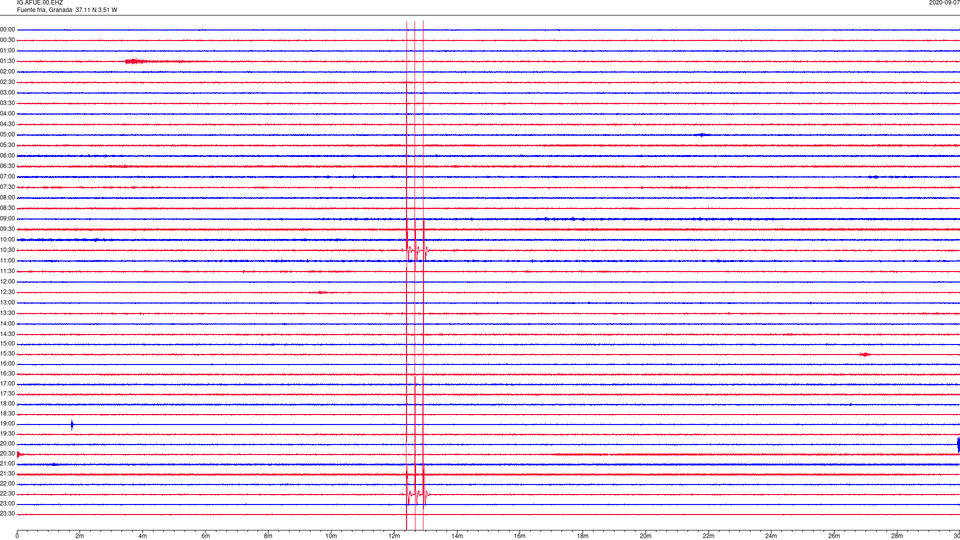This screenshot has height=540, width=960.
Task: Click the 05:30 row label
Action: (7, 145)
